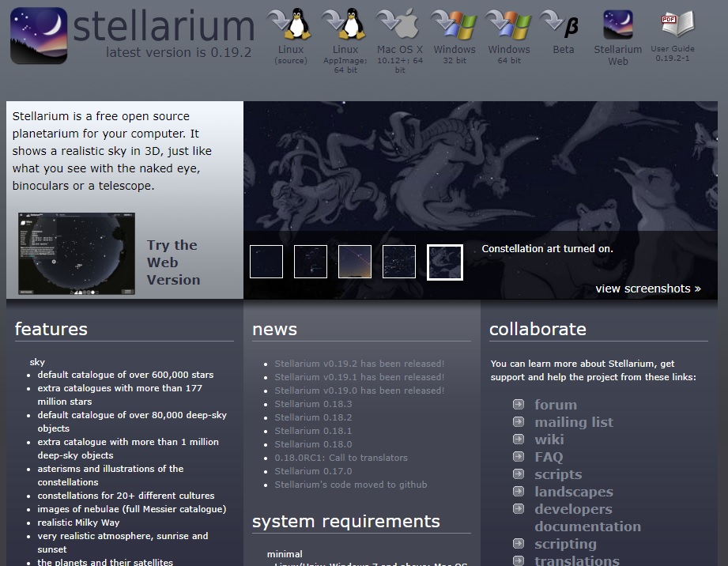The image size is (728, 566).
Task: Click 'images of nebulae (full Messier catalogue)'
Action: tap(132, 509)
